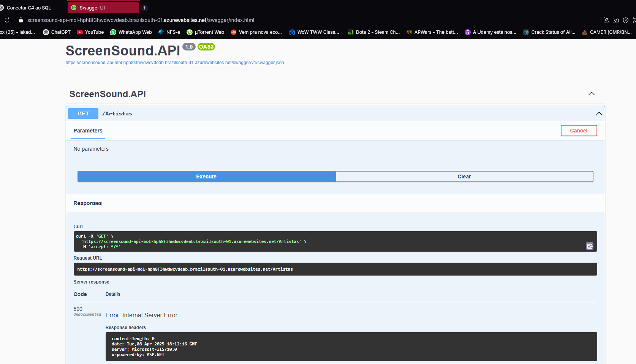Click the camera snapshot icon in address bar

(615, 20)
